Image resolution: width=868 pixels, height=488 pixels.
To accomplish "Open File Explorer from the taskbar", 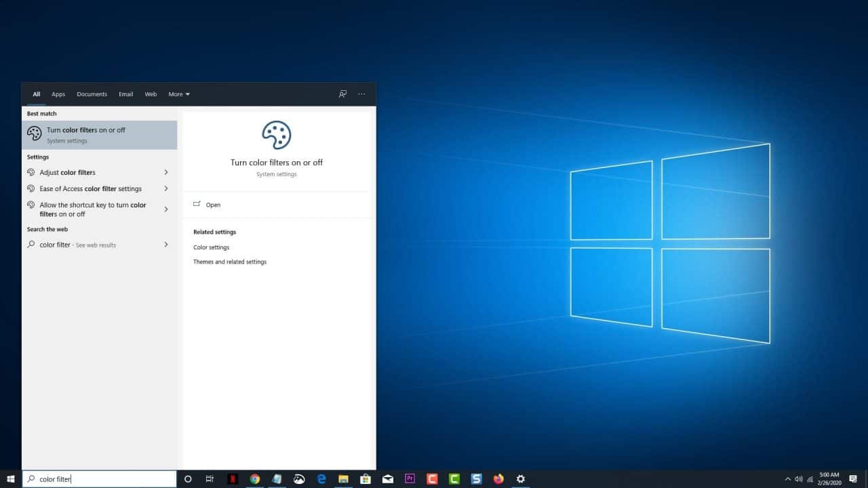I will (x=343, y=479).
